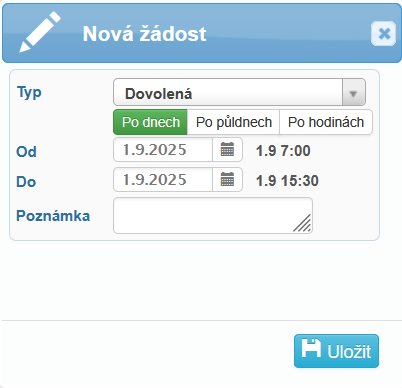Click the Poznámka textarea resize grip
The height and width of the screenshot is (388, 402).
coord(303,223)
